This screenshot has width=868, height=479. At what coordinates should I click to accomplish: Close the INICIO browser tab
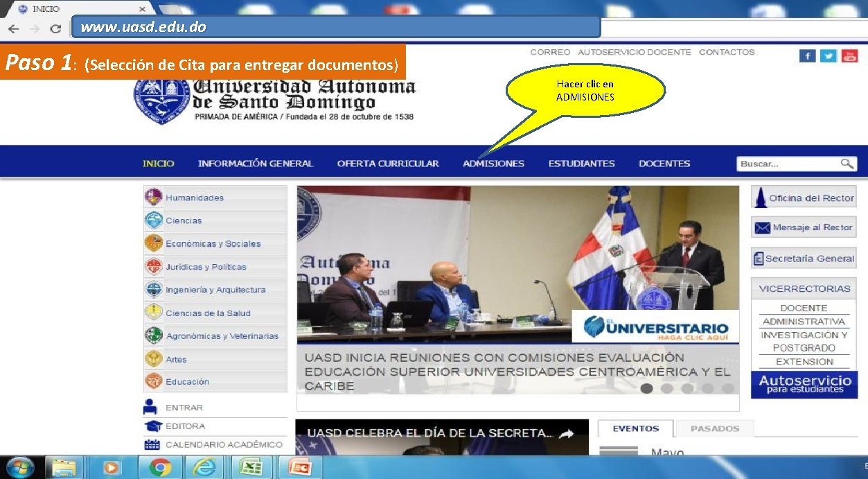[x=143, y=9]
